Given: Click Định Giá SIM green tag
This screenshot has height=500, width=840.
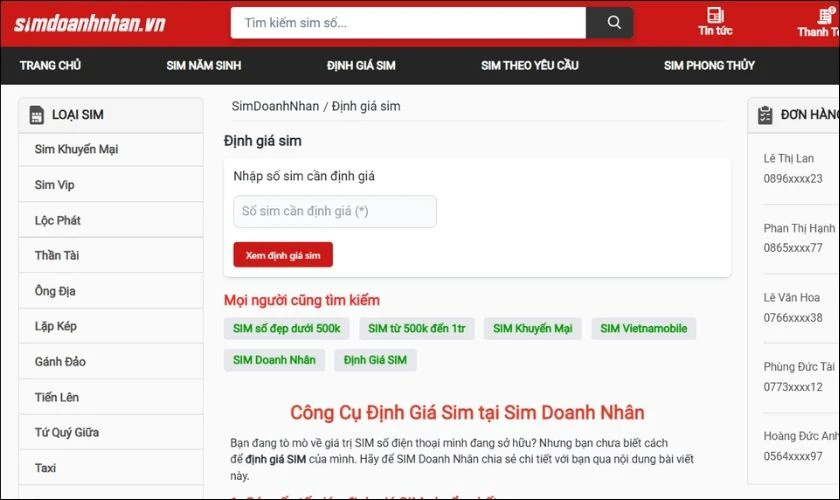Looking at the screenshot, I should [x=375, y=360].
